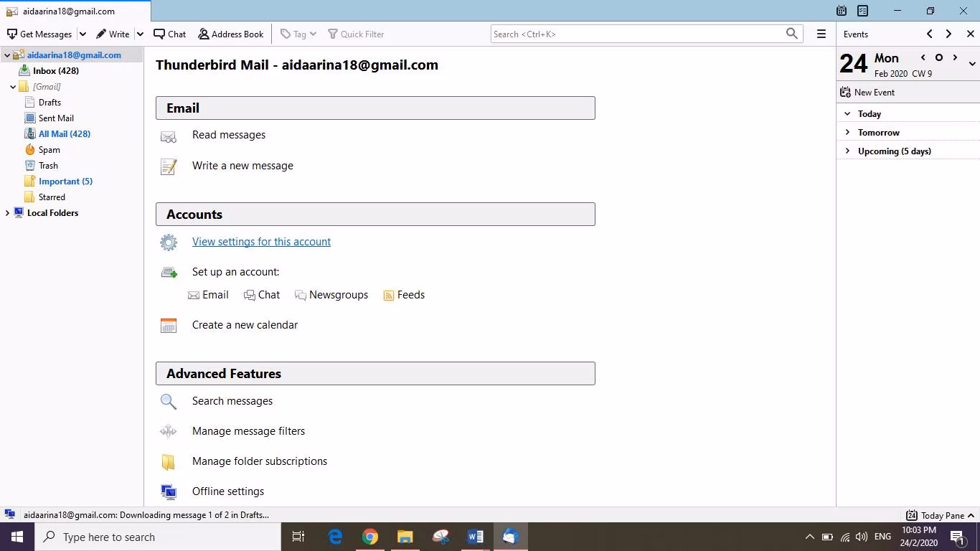980x551 pixels.
Task: Click the Set up an account icon
Action: tap(169, 273)
